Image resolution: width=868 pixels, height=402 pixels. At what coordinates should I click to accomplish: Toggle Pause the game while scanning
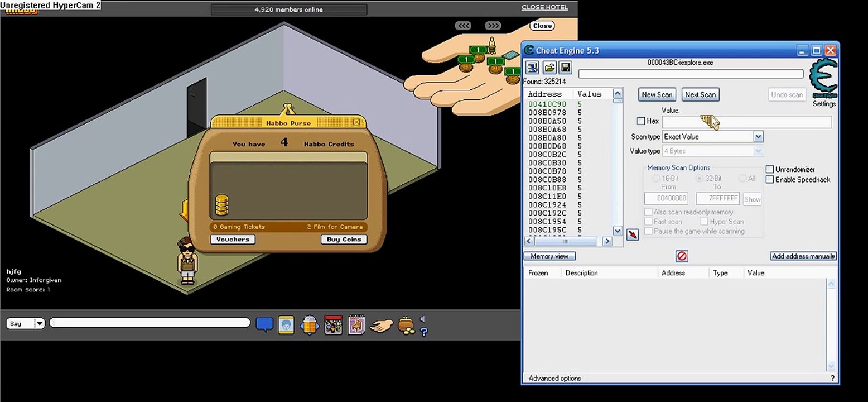pyautogui.click(x=648, y=231)
